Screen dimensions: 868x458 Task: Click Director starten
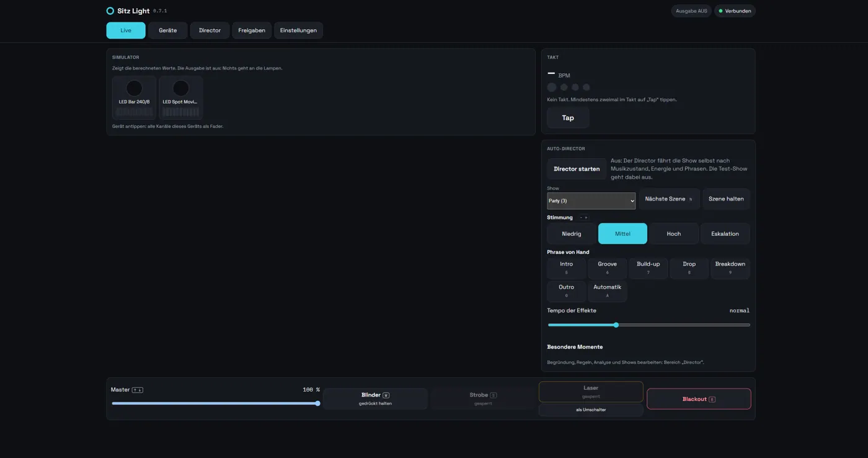(x=577, y=169)
